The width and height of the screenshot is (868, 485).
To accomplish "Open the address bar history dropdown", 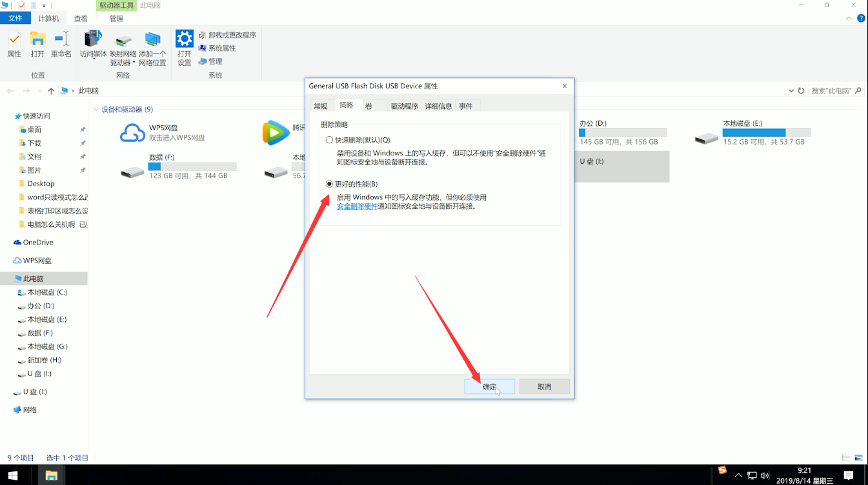I will [x=791, y=91].
